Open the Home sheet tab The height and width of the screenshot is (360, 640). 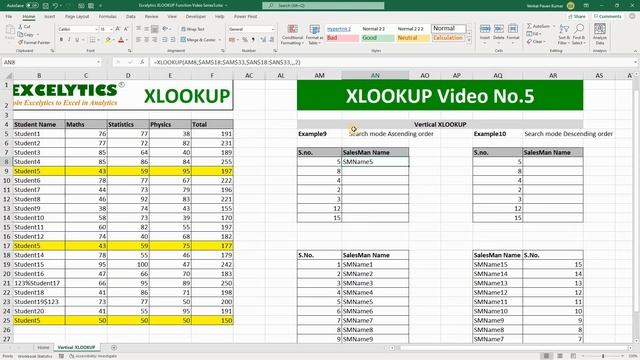pyautogui.click(x=43, y=347)
